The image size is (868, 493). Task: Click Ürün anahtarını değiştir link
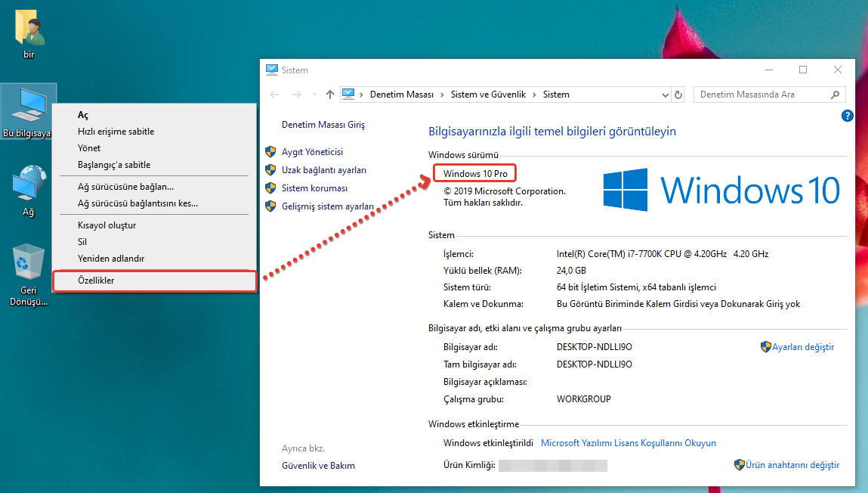792,465
